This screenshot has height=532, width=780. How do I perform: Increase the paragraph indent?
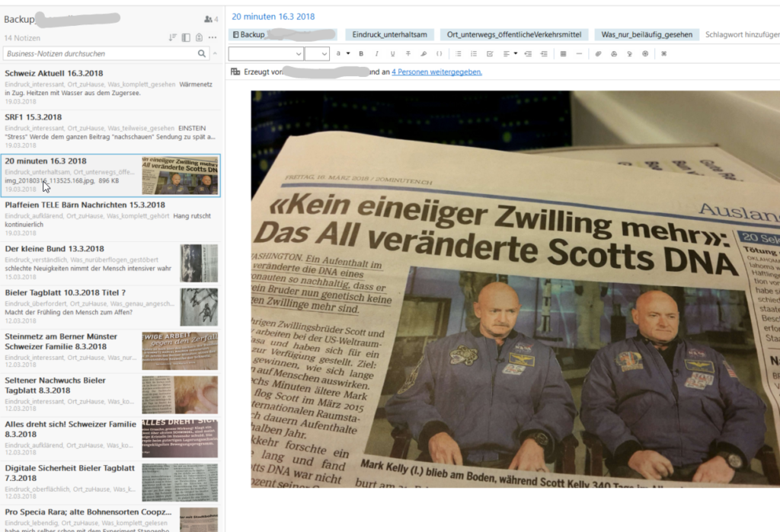pyautogui.click(x=544, y=54)
